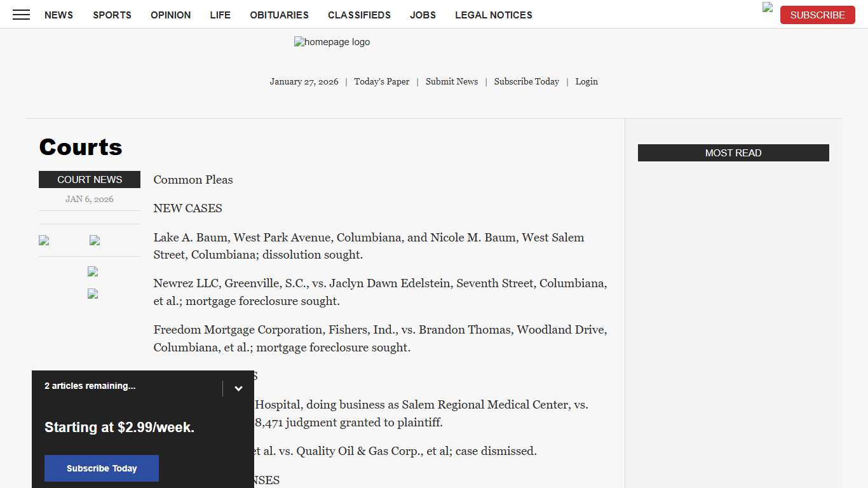The width and height of the screenshot is (868, 488).
Task: Open the Obituaries page
Action: click(279, 15)
